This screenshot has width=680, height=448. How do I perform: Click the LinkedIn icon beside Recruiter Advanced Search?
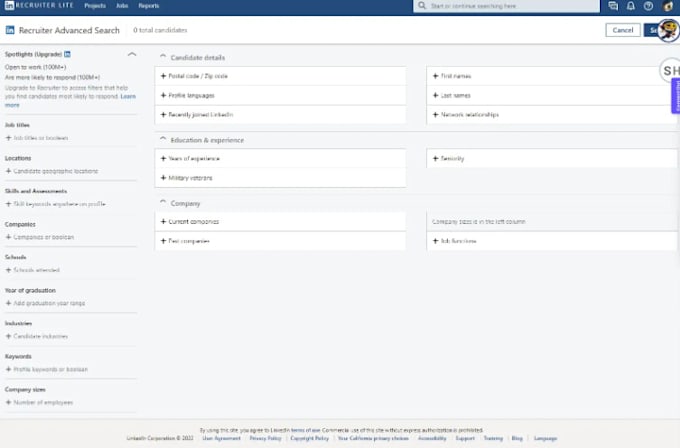[x=10, y=30]
